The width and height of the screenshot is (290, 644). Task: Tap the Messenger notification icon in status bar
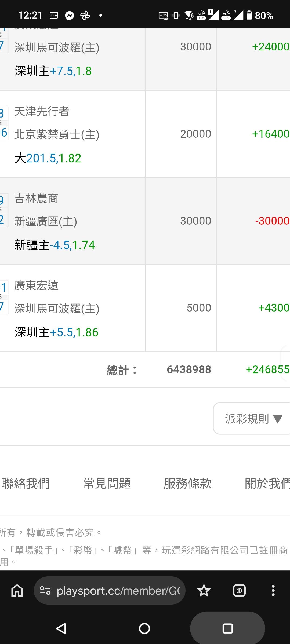point(70,16)
